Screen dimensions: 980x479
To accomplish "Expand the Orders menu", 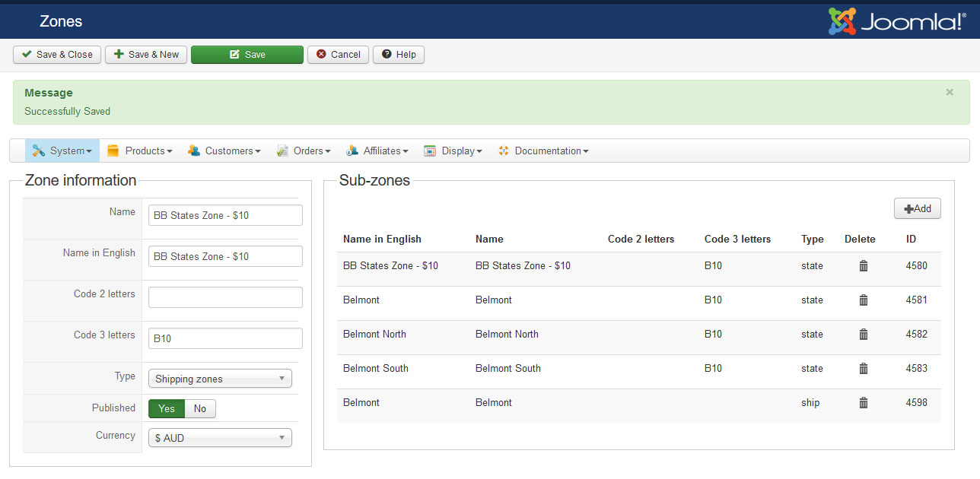I will coord(304,151).
